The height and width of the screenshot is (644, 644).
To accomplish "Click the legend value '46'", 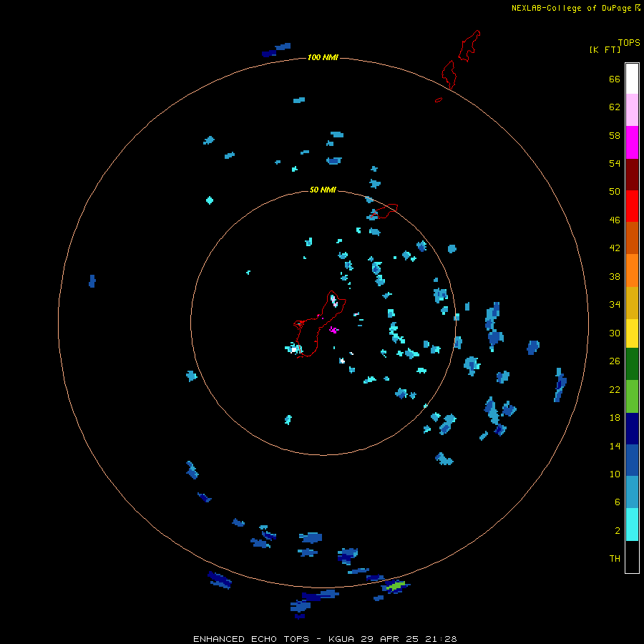I will pos(615,220).
